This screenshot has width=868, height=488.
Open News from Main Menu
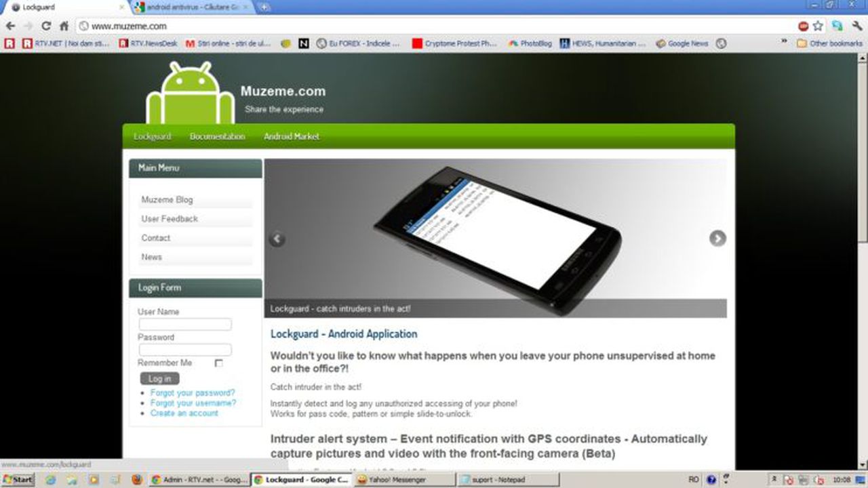151,257
